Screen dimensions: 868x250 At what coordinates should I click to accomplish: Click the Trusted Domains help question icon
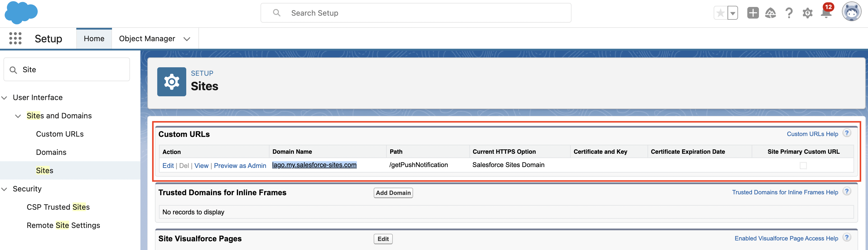[847, 191]
